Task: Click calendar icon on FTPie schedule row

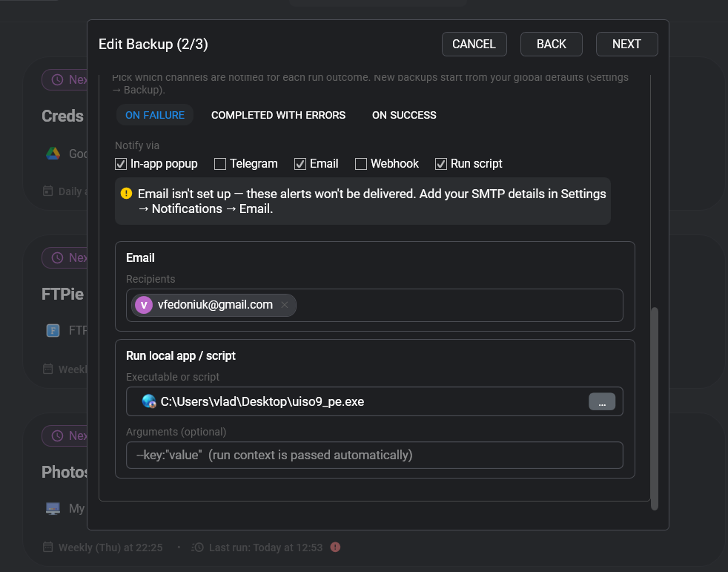Action: [48, 369]
